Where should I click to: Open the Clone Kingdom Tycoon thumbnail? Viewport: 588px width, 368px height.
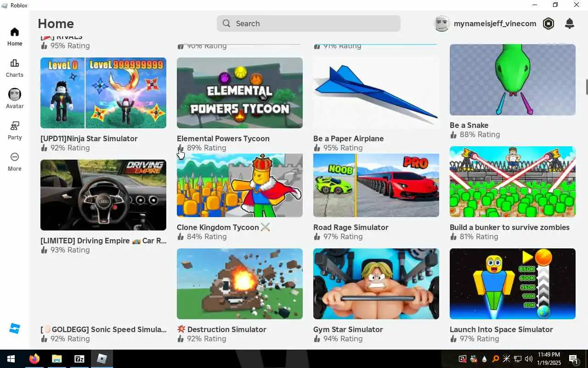tap(240, 185)
